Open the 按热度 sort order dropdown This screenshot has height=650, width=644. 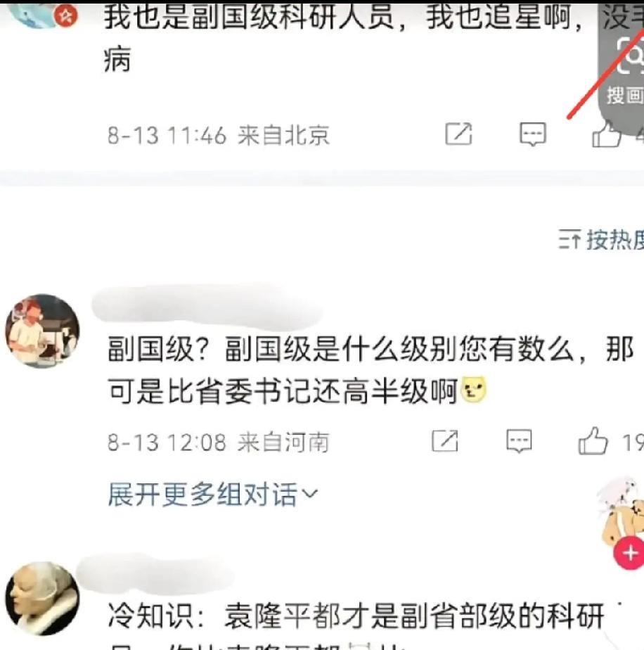(601, 239)
